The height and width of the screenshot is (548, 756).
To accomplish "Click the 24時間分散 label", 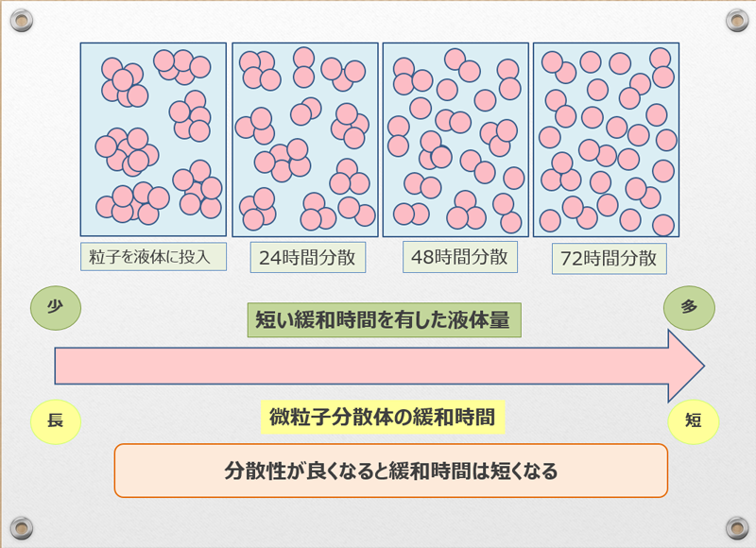I will 306,257.
